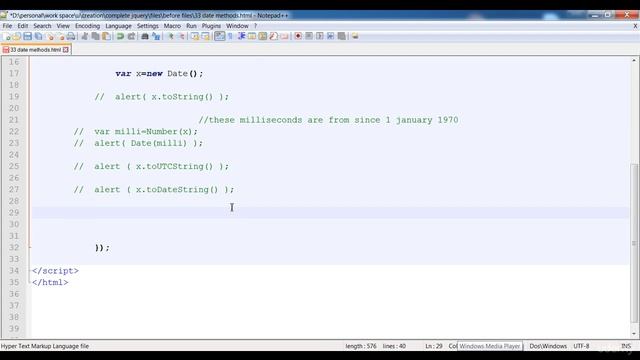Toggle the Indent Guide toolbar icon
Image resolution: width=640 pixels, height=360 pixels.
click(x=241, y=36)
